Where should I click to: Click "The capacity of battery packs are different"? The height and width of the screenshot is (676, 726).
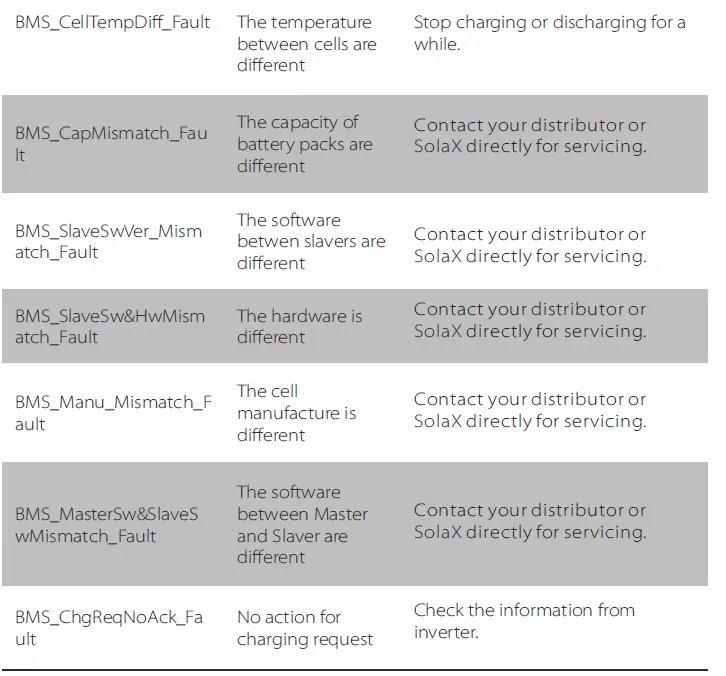click(304, 144)
